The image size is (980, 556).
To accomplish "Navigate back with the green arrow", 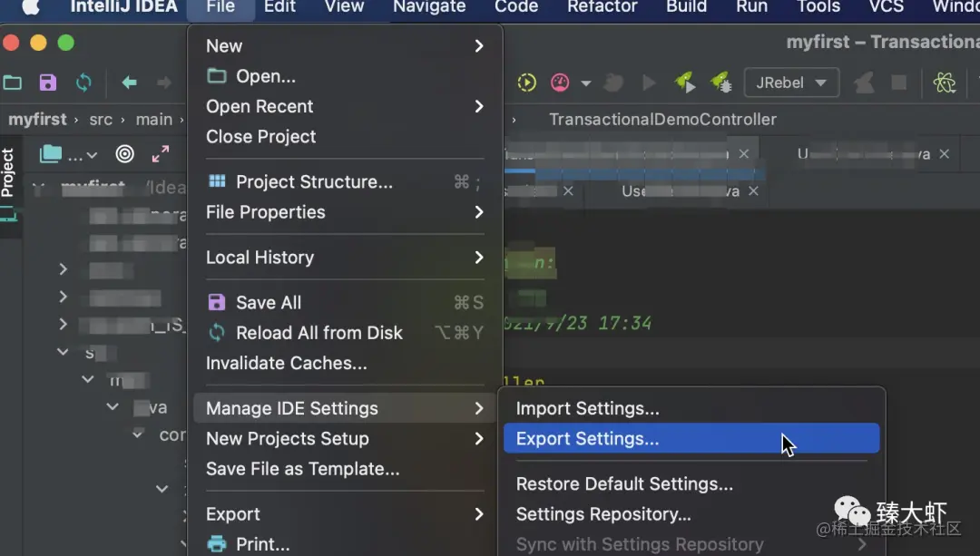I will 130,83.
